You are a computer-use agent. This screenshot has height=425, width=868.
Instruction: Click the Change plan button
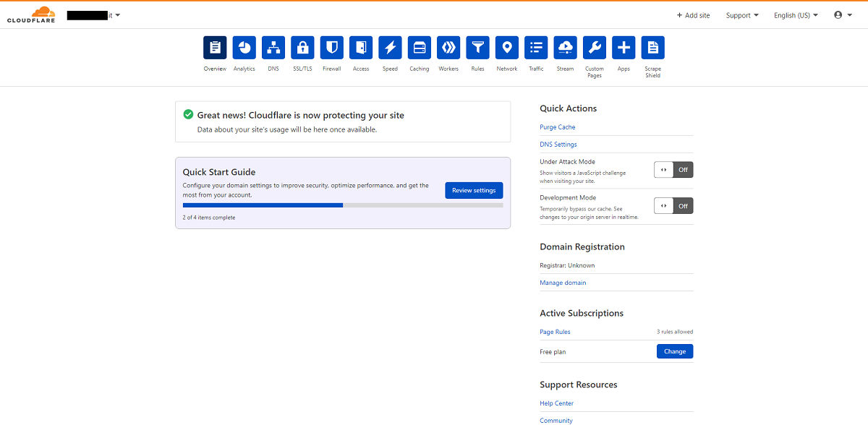(x=675, y=351)
